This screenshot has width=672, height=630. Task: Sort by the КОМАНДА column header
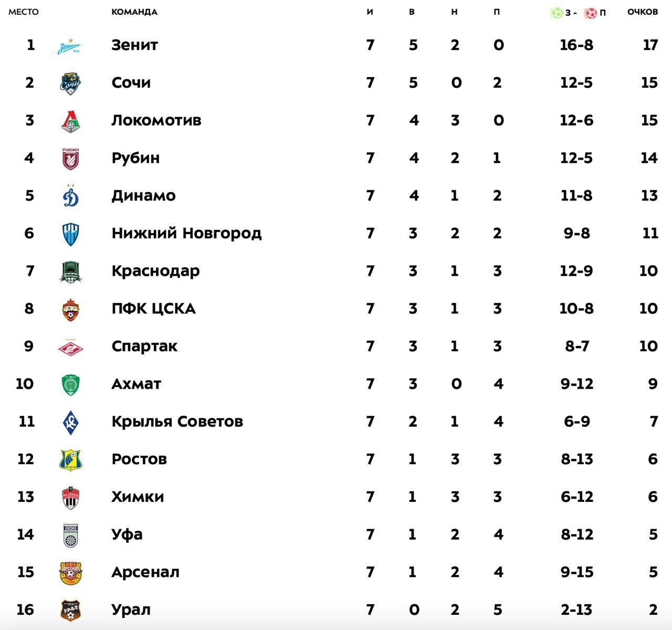coord(134,12)
